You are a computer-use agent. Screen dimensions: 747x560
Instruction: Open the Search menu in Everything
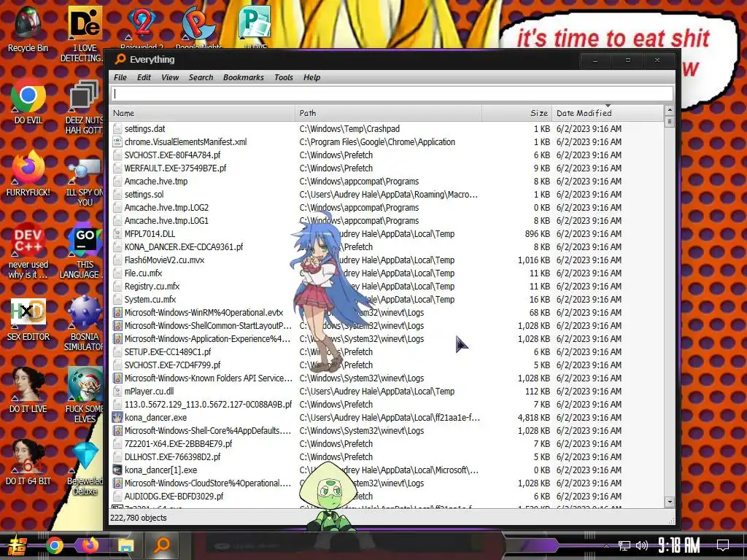pyautogui.click(x=201, y=77)
